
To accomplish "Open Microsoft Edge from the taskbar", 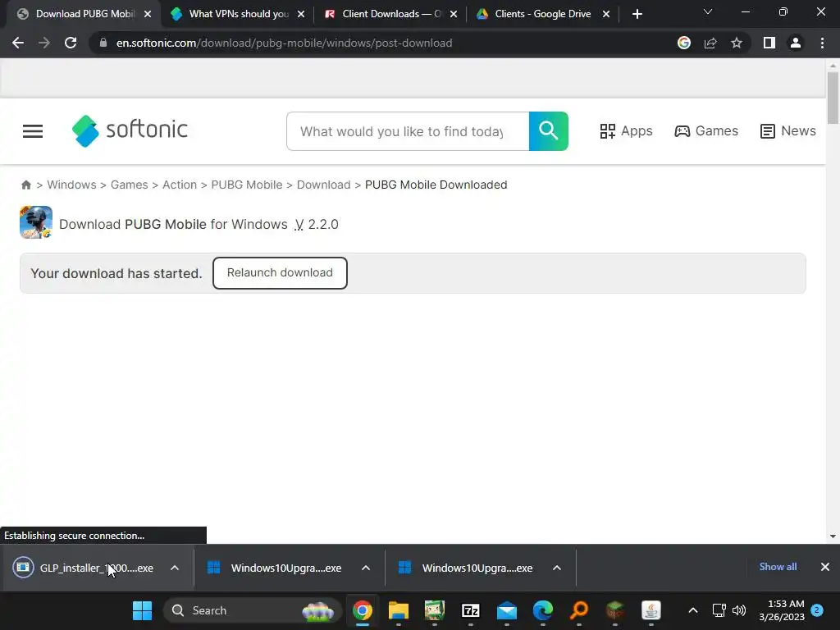I will 543,610.
